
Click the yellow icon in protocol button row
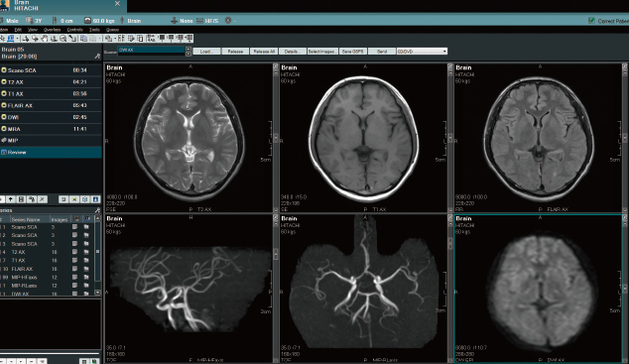74,199
